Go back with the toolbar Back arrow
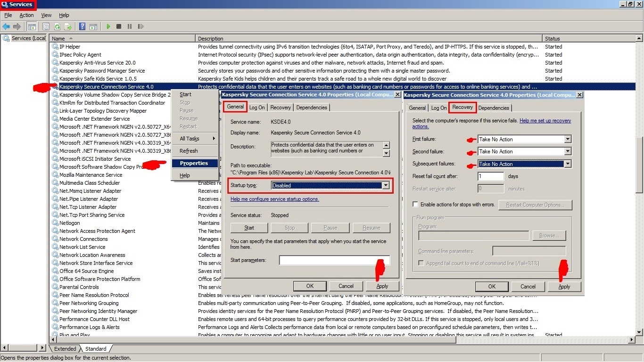 (6, 27)
